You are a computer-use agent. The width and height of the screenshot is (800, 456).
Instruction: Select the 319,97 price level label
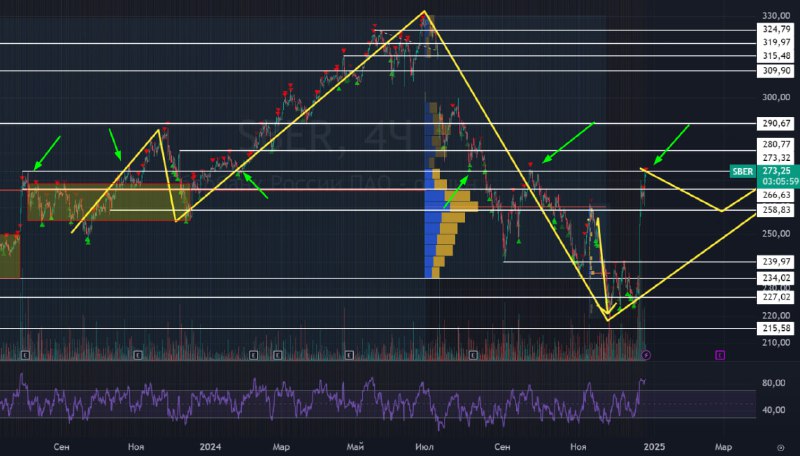[x=776, y=43]
